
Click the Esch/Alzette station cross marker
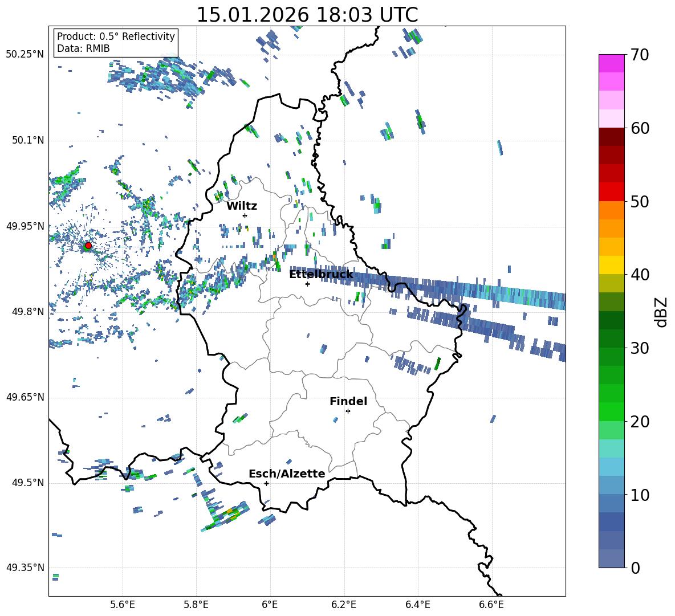pos(266,483)
